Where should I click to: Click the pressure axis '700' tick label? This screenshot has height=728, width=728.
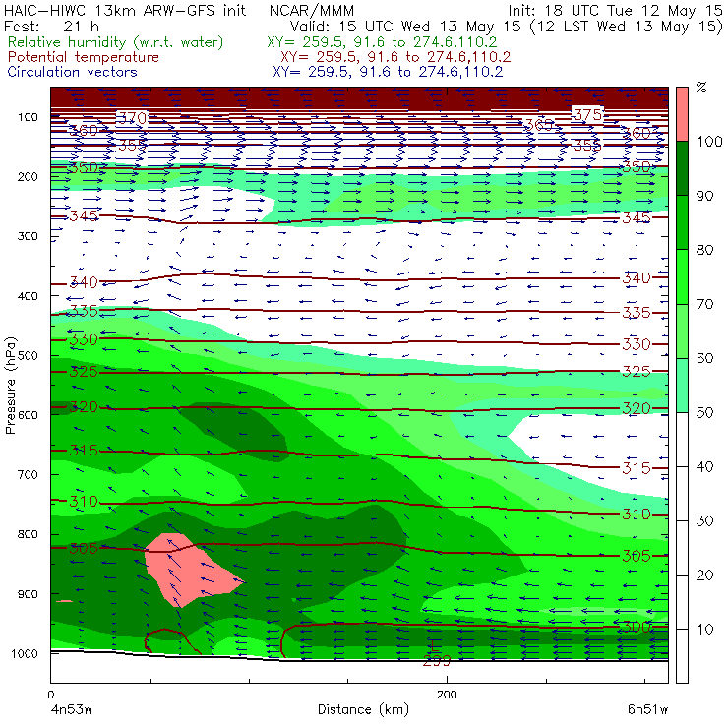(28, 474)
